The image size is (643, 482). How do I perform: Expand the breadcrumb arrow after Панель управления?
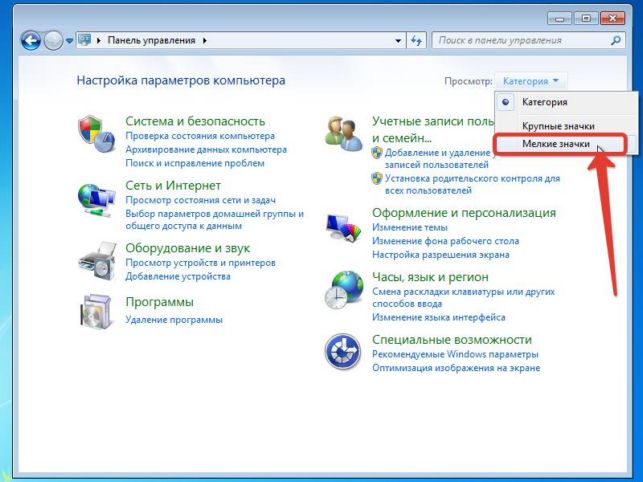(204, 41)
